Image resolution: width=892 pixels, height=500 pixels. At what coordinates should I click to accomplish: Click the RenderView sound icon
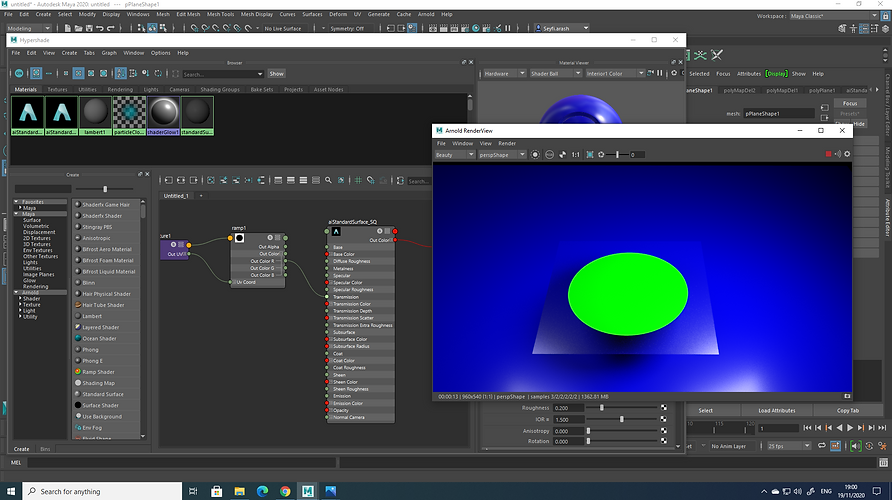837,154
